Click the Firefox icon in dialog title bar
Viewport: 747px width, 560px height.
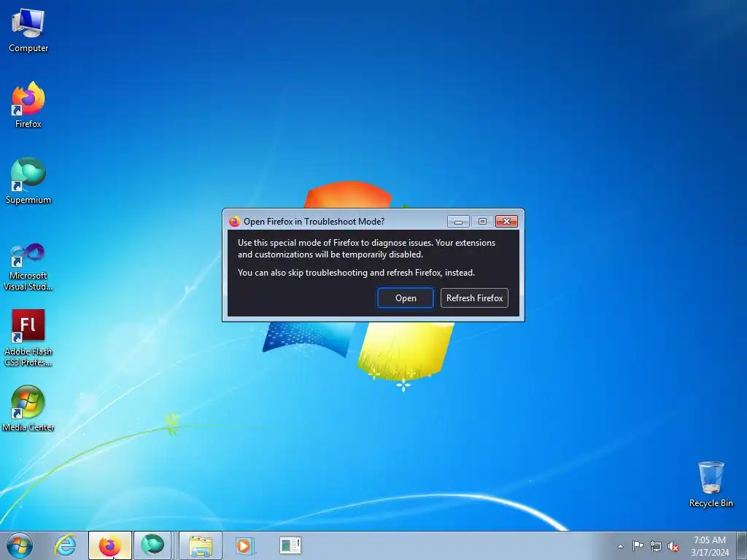click(234, 222)
